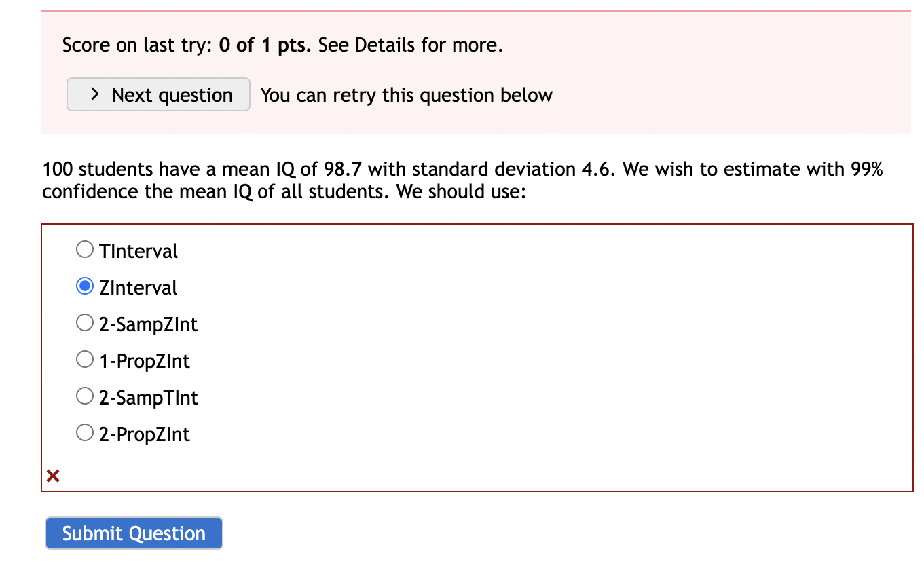Select the 2-PropZInt radio button
This screenshot has width=924, height=583.
pyautogui.click(x=84, y=432)
